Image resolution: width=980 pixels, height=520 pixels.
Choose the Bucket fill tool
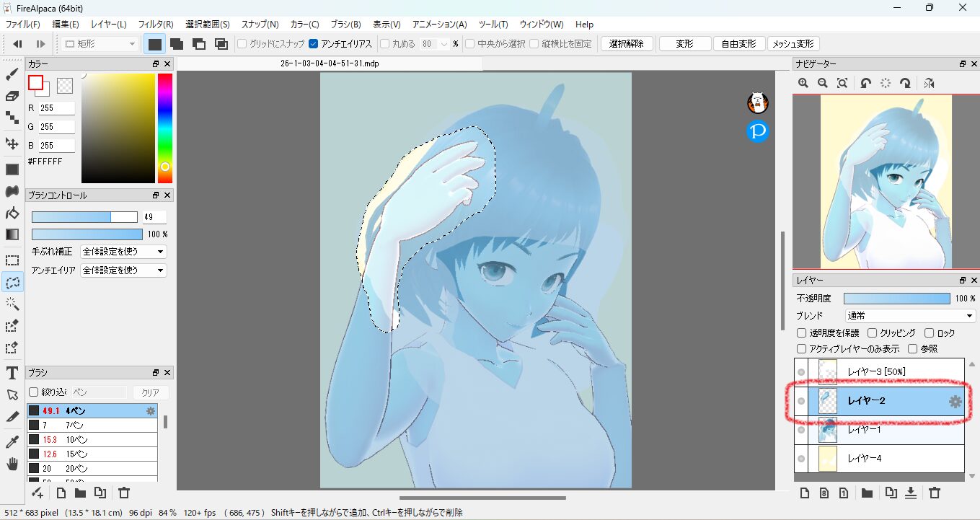coord(12,213)
